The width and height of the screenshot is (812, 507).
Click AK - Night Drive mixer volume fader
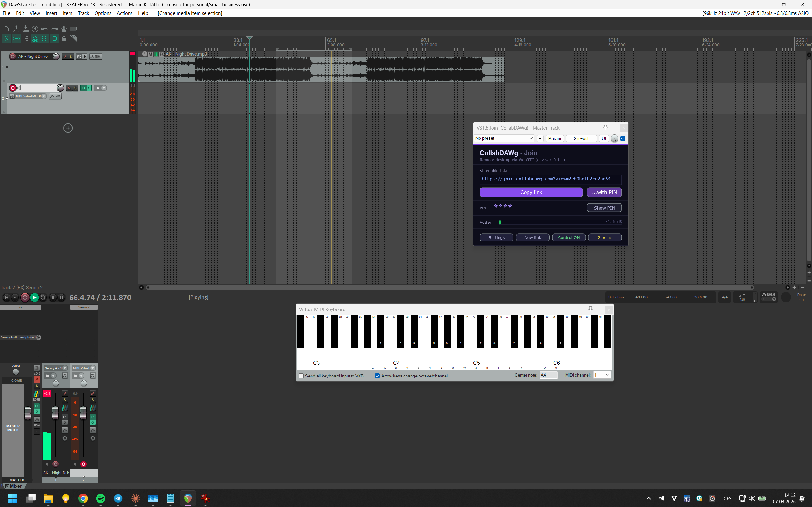point(55,413)
